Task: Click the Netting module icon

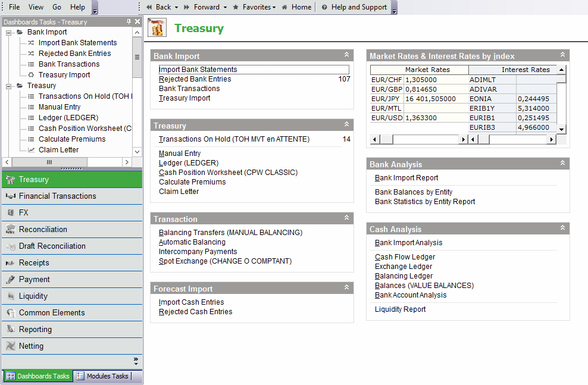Action: (x=10, y=346)
